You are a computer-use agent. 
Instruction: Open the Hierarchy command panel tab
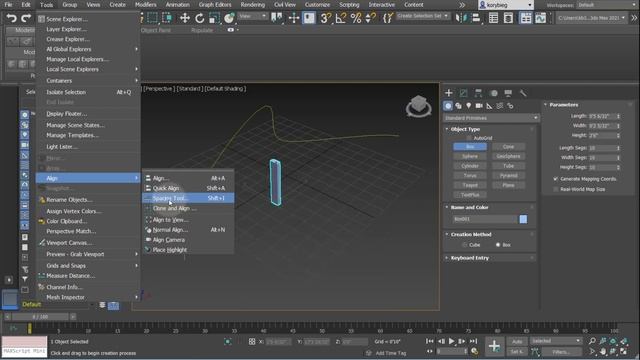pos(478,93)
